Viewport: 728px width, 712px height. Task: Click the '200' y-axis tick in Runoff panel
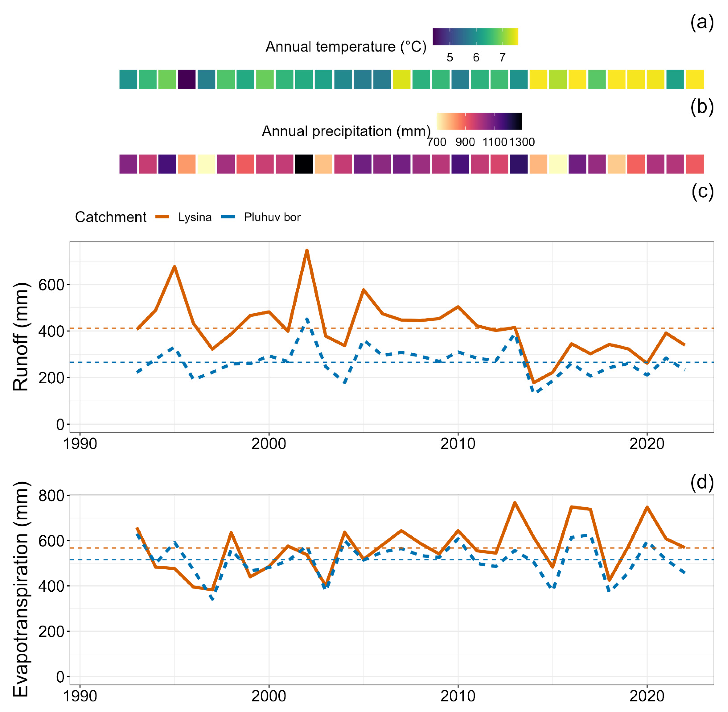click(x=51, y=378)
